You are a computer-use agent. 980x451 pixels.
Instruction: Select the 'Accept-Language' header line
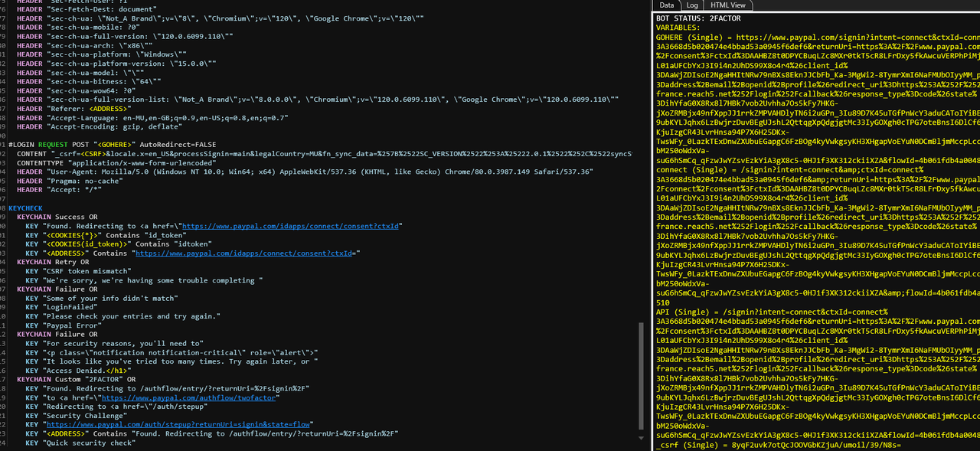click(153, 118)
